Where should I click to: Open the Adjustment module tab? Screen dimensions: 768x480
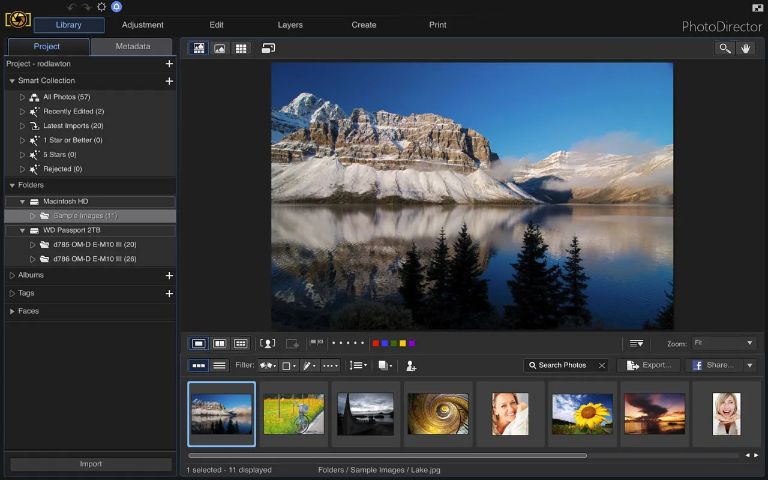coord(142,25)
